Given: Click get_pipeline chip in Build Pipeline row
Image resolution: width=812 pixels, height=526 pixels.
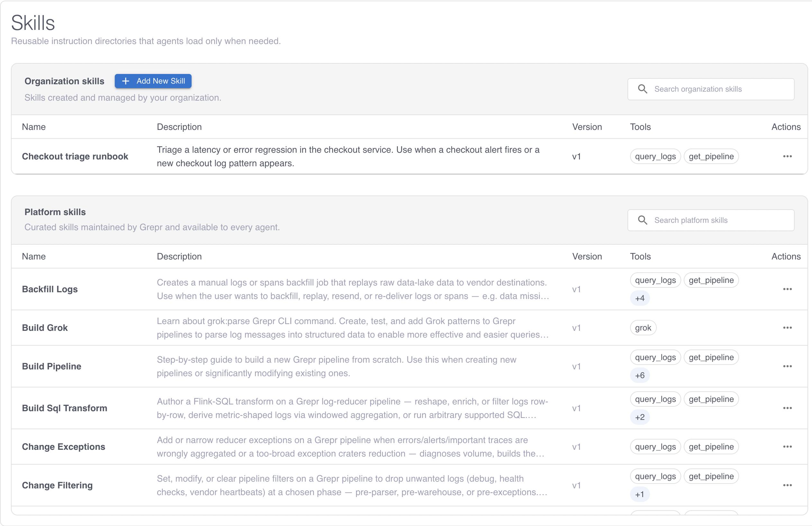Looking at the screenshot, I should tap(711, 358).
